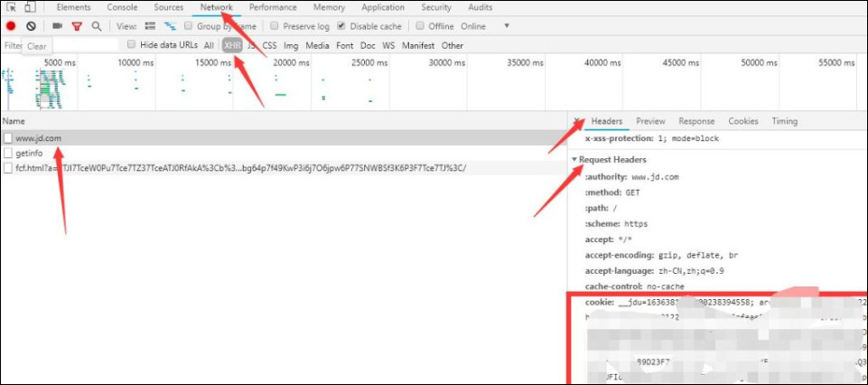Check Hide data URLs option
868x385 pixels.
point(131,44)
